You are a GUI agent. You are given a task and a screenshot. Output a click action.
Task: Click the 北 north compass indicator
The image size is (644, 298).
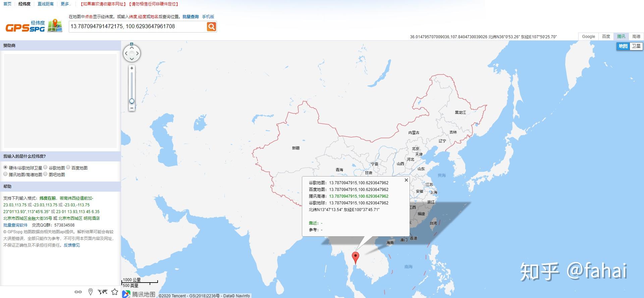(x=132, y=44)
